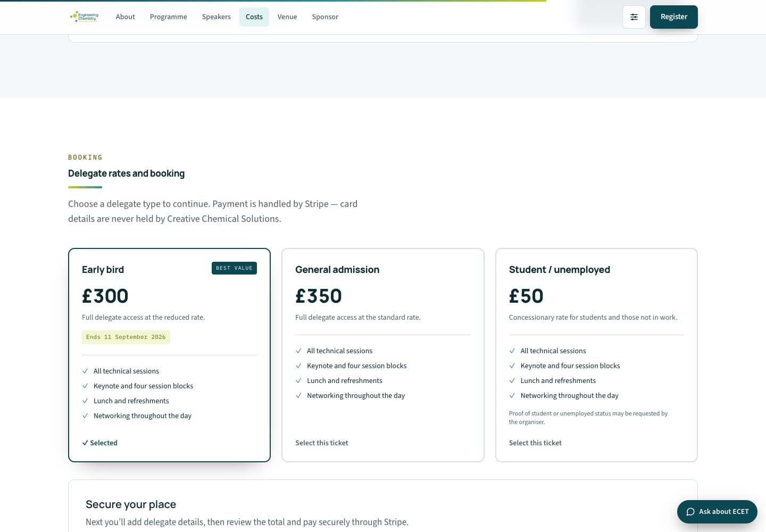The width and height of the screenshot is (766, 532).
Task: Click the £300 price
Action: (x=105, y=296)
